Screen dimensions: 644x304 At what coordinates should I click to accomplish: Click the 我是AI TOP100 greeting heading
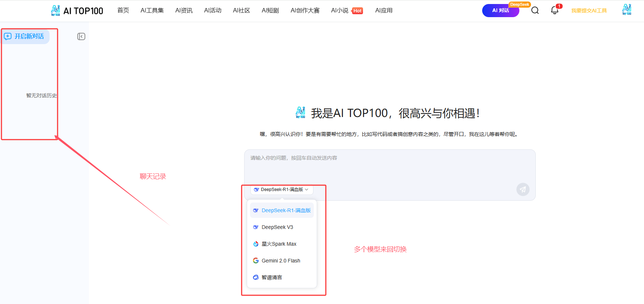(x=395, y=113)
